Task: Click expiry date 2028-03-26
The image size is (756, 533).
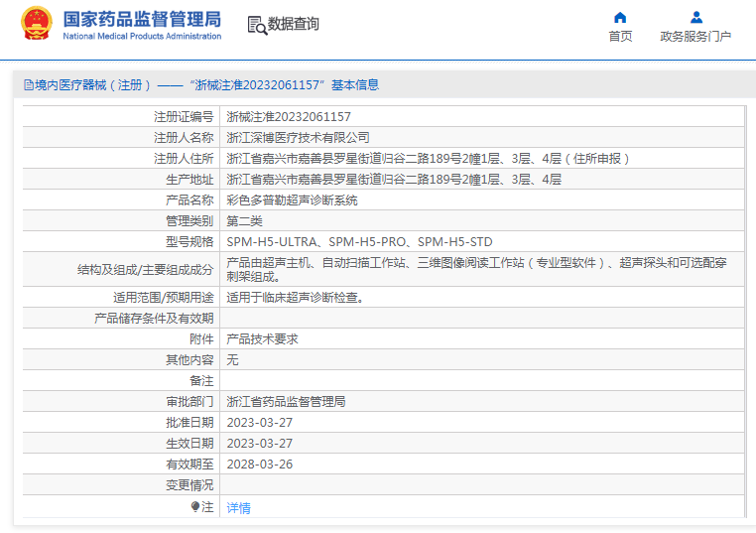Action: (259, 465)
